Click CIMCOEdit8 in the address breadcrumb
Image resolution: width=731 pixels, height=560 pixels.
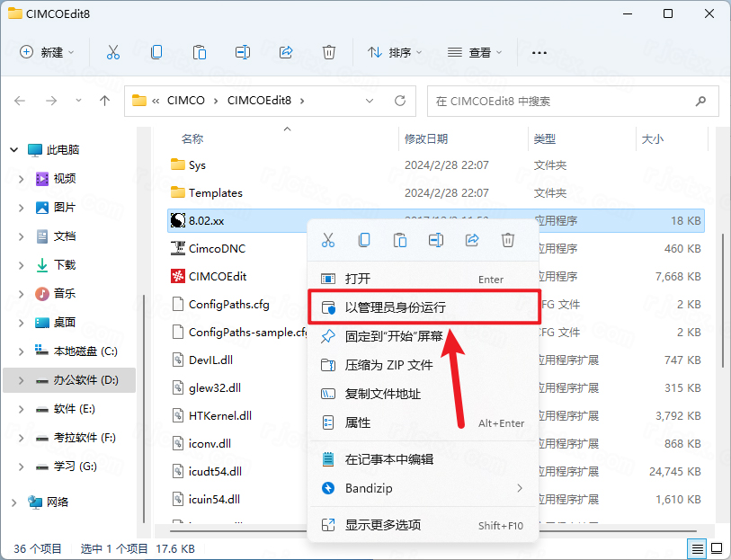(259, 101)
